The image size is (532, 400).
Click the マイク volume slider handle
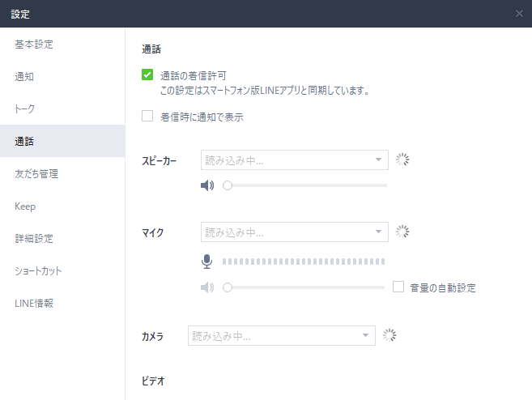tap(228, 287)
